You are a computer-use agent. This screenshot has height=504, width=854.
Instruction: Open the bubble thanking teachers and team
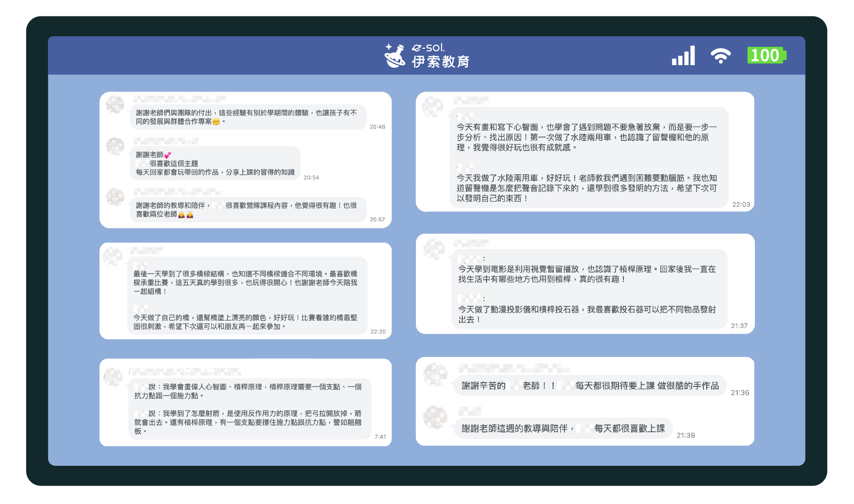pos(248,117)
